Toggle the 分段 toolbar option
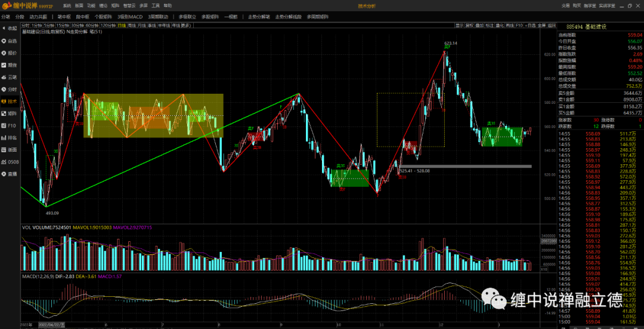644x329 pixels. coord(19,17)
